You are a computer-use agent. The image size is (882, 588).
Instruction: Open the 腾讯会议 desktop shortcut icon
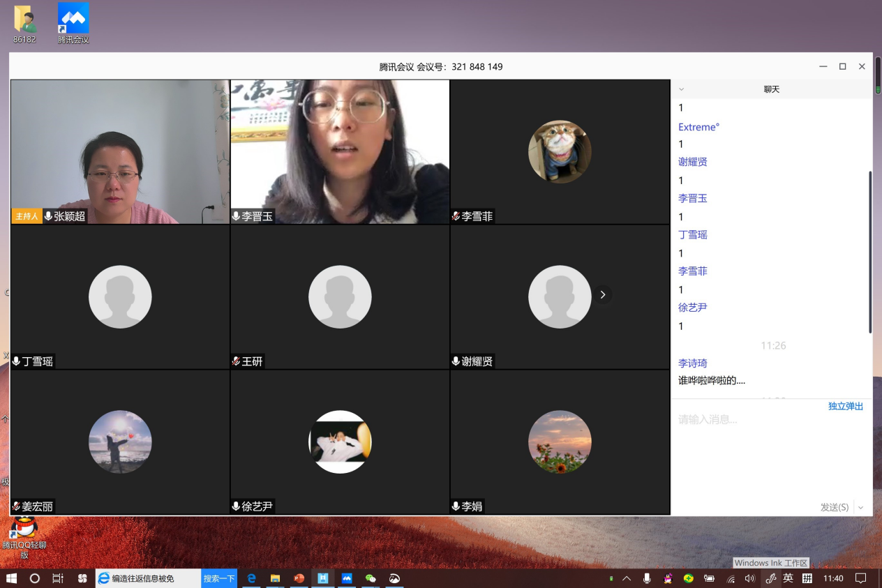[x=73, y=19]
